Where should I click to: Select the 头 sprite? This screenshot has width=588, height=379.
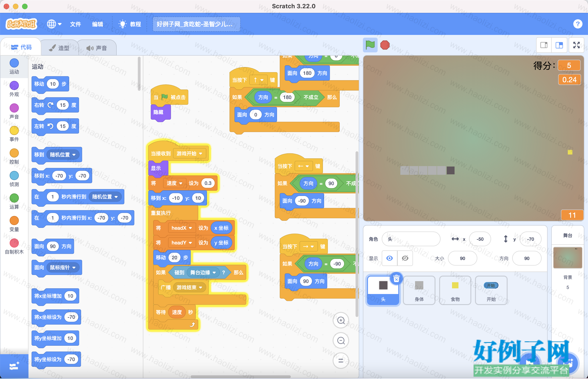click(383, 290)
